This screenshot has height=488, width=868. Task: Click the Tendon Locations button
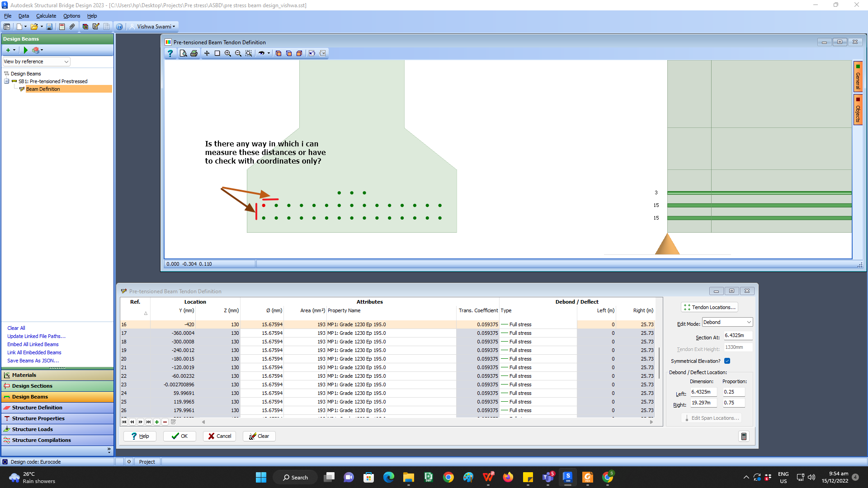(709, 307)
